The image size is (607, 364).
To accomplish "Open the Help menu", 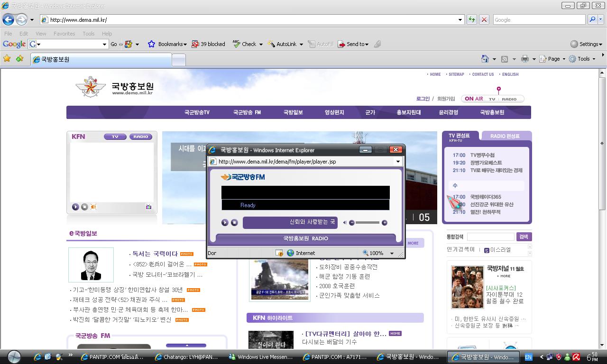I will 107,34.
